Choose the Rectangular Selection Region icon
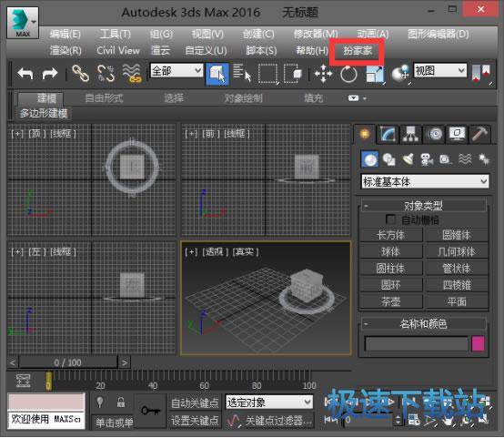This screenshot has height=438, width=504. 268,74
